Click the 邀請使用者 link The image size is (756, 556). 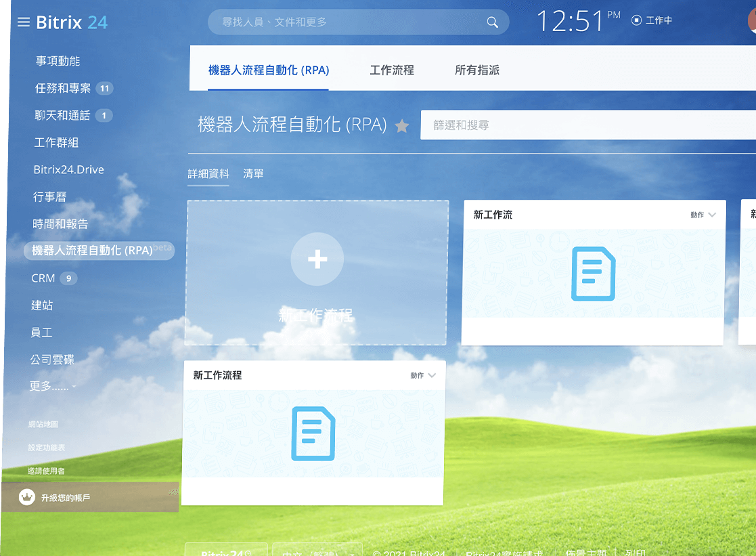[x=46, y=471]
